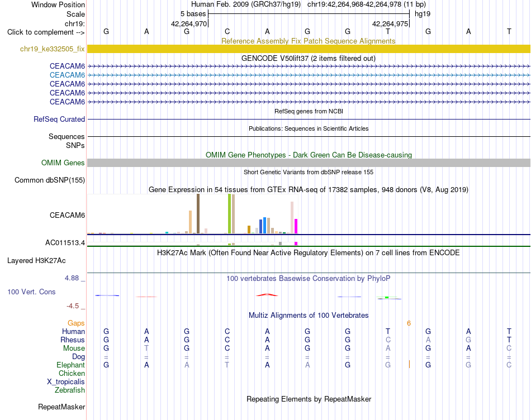
Task: Open the 'H3K27Ac Mark' ENCODE track title
Action: click(309, 252)
